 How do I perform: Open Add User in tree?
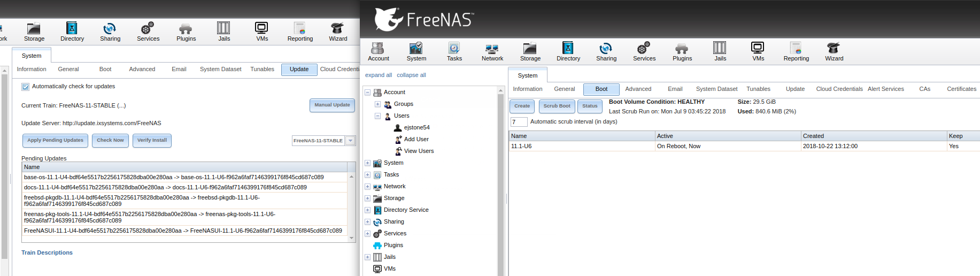pyautogui.click(x=416, y=139)
